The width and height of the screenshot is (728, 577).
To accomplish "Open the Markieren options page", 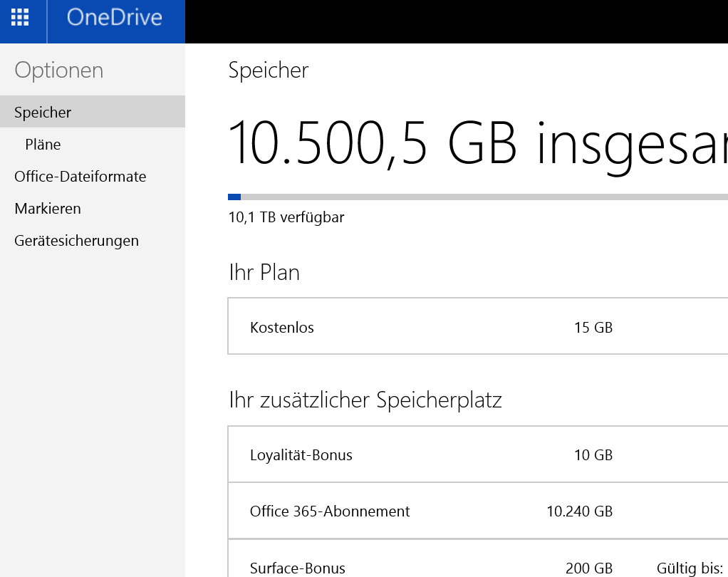I will 48,209.
